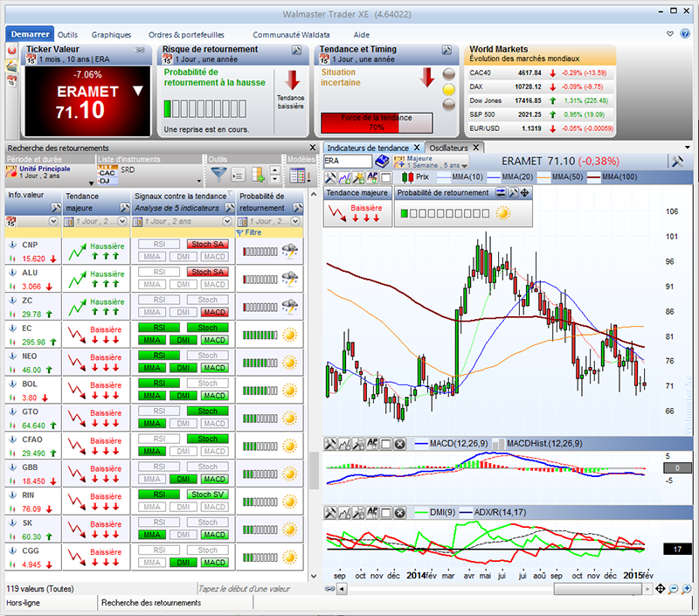Open the dictionary book icon beside ERA field
Viewport: 699px width, 616px height.
click(382, 162)
